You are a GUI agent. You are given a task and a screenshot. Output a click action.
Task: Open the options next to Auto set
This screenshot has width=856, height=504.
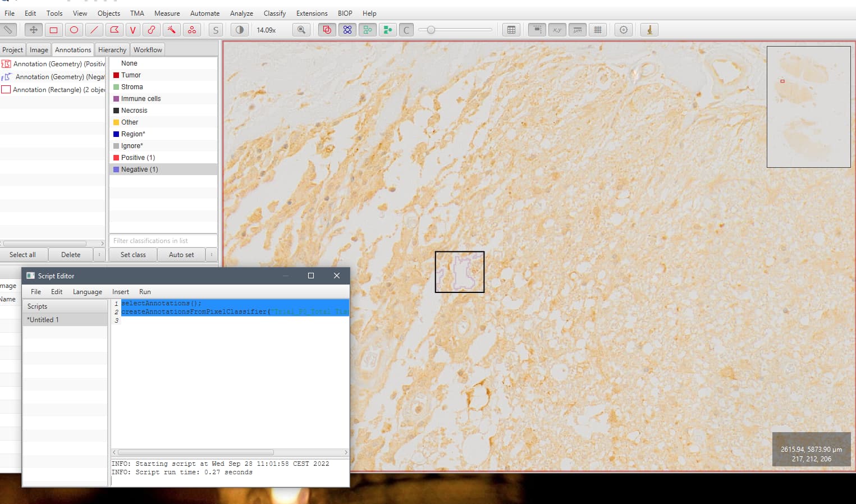(x=212, y=255)
